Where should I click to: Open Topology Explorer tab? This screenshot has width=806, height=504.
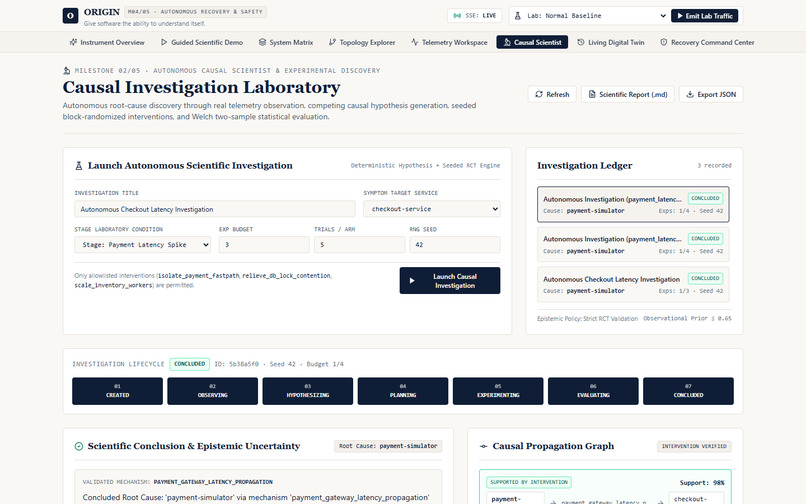pos(362,42)
